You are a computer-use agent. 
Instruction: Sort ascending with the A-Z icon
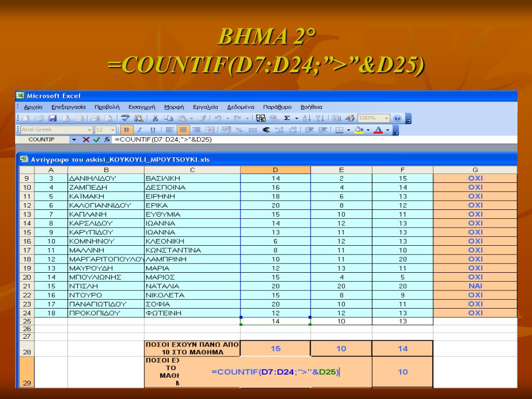307,118
